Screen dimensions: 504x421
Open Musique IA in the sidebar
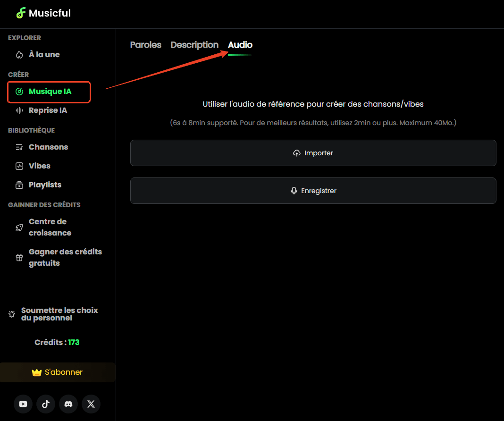[50, 92]
